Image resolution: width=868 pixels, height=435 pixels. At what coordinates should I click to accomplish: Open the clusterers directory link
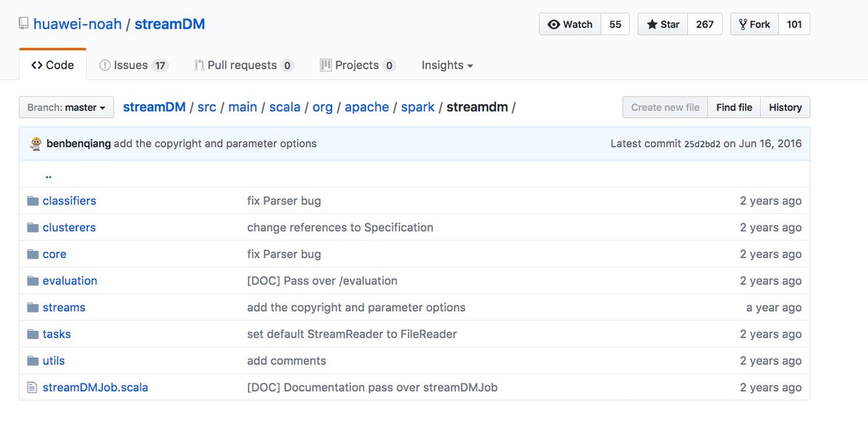(x=69, y=228)
